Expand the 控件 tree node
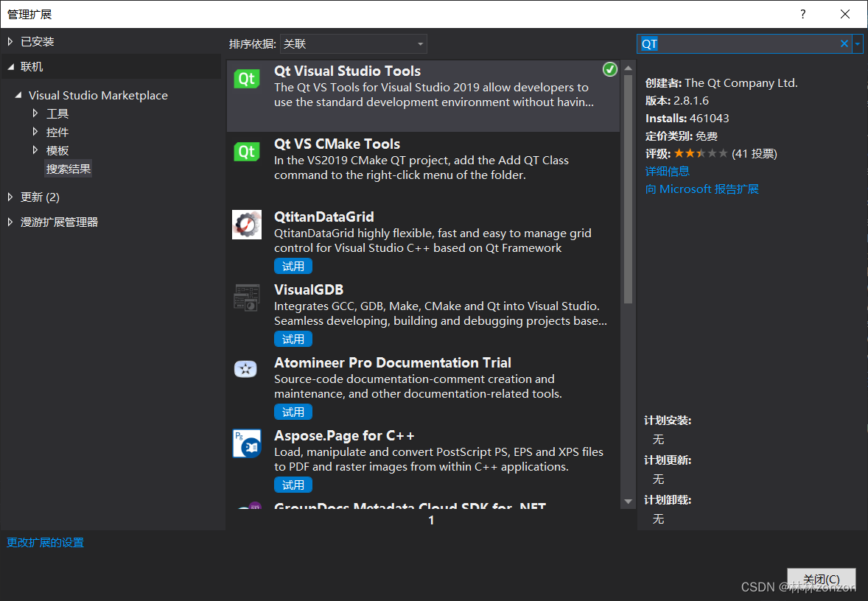 [35, 132]
